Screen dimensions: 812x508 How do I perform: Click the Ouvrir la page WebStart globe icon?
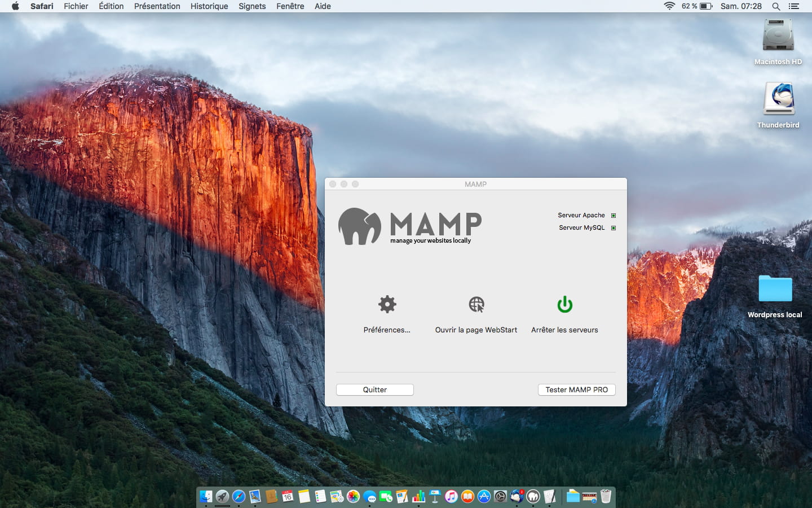tap(476, 304)
